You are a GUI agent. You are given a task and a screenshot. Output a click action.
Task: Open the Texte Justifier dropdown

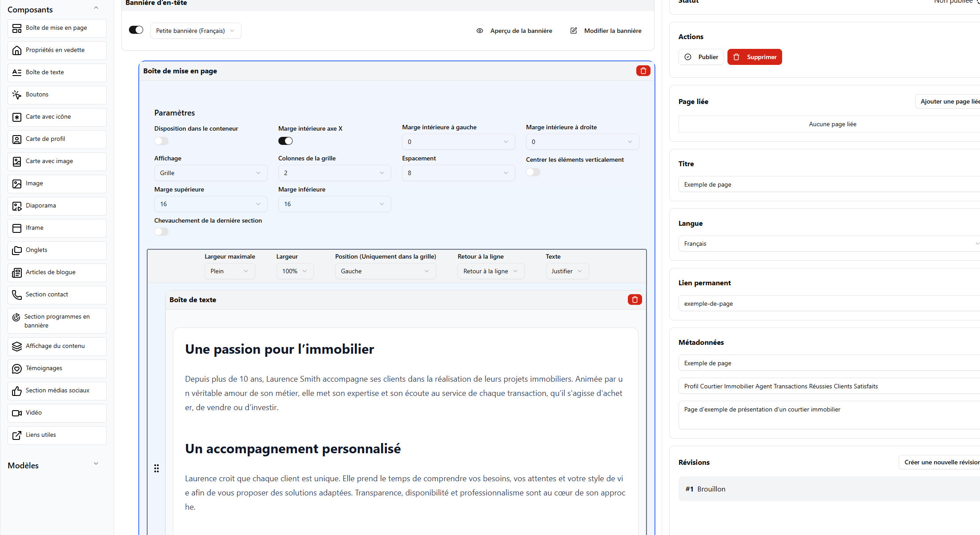click(x=567, y=271)
